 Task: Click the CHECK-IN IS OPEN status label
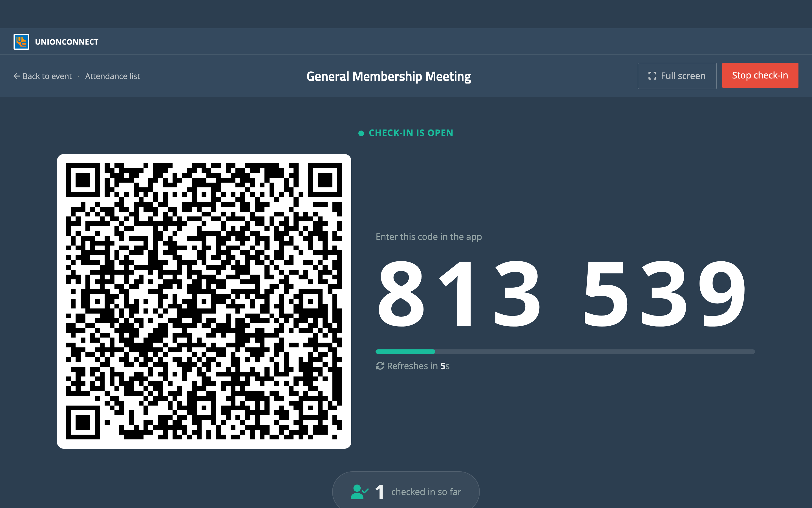411,133
